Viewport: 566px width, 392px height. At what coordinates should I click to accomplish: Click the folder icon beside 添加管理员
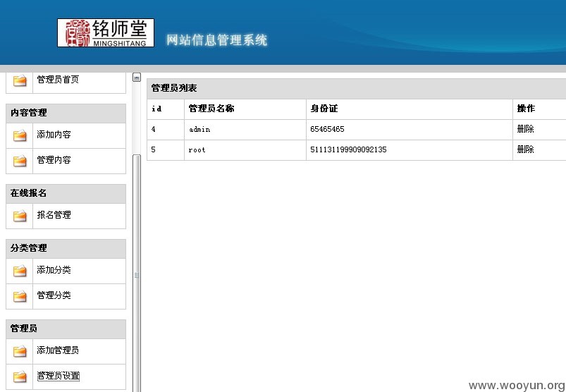(20, 351)
